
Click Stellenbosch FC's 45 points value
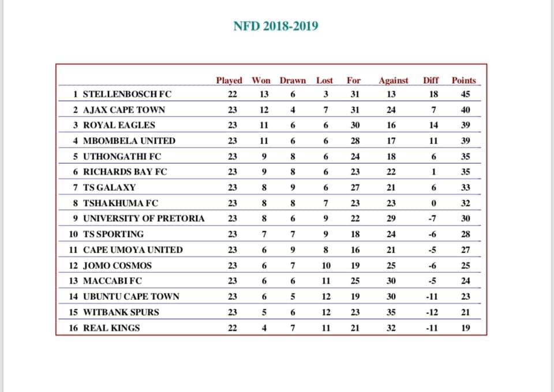(465, 94)
